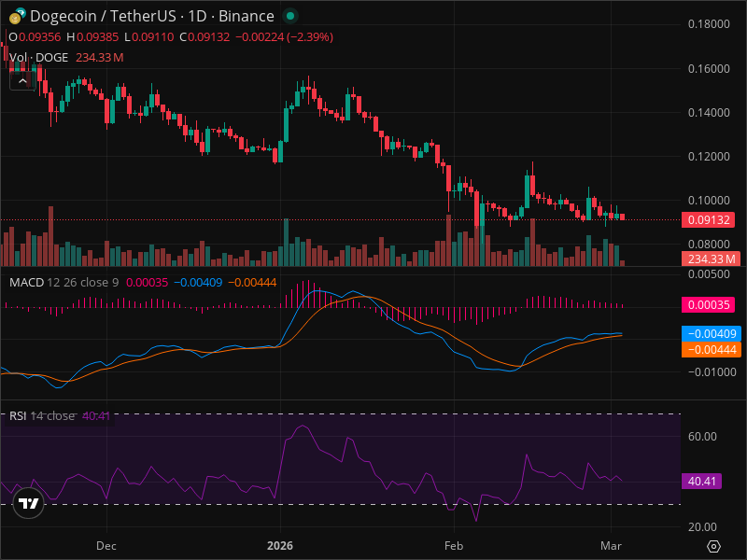Click the MACD legend value −0.00444 in orange
Viewport: 747px width, 560px height.
[252, 283]
